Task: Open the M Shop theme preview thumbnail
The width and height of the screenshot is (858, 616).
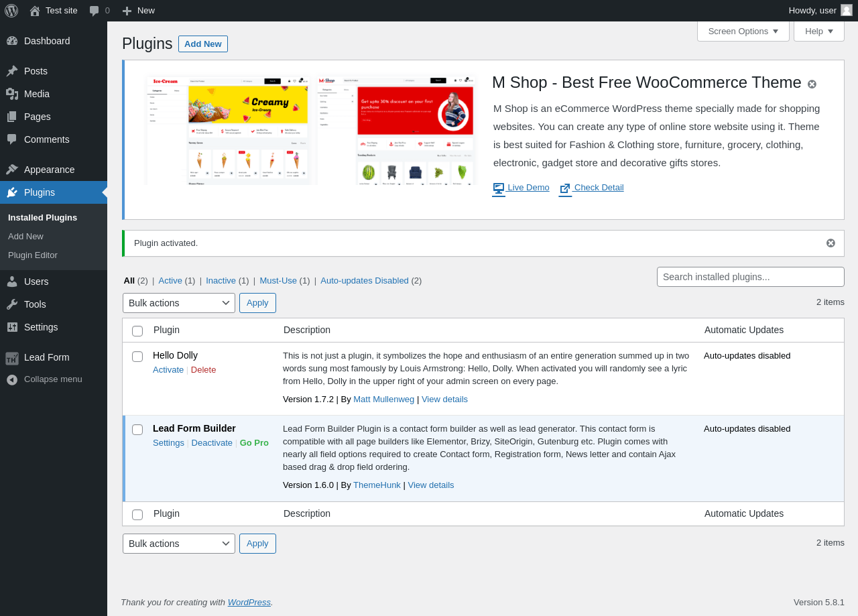Action: [x=395, y=130]
